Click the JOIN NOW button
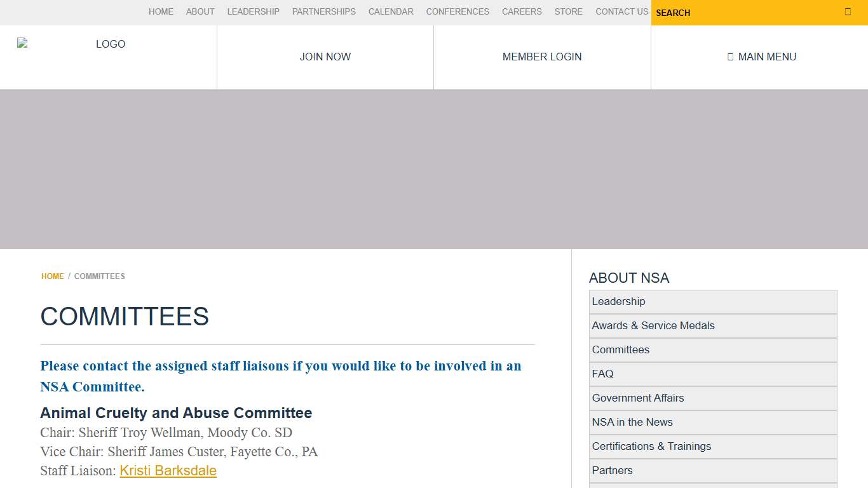Image resolution: width=868 pixels, height=488 pixels. [x=325, y=57]
